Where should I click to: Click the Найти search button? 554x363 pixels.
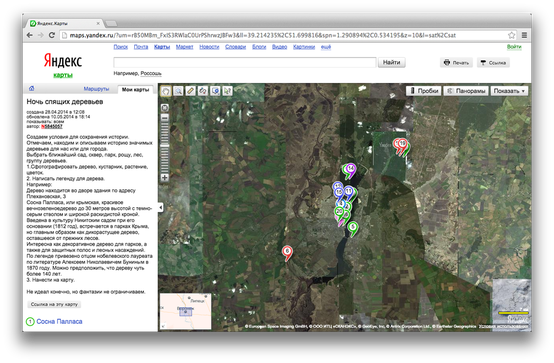point(391,62)
